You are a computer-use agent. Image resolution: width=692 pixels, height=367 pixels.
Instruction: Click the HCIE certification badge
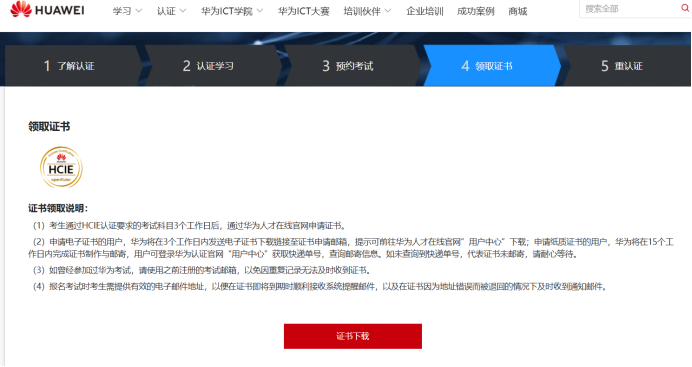61,168
